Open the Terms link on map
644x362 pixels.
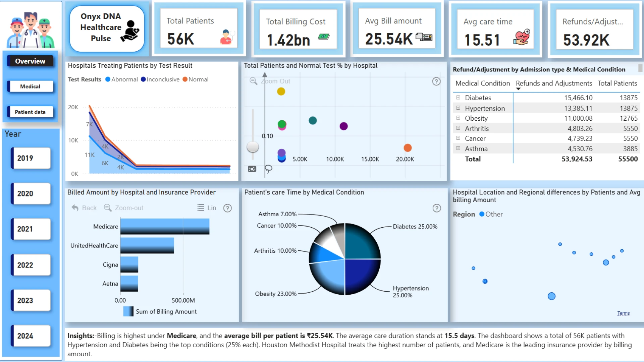(x=623, y=313)
